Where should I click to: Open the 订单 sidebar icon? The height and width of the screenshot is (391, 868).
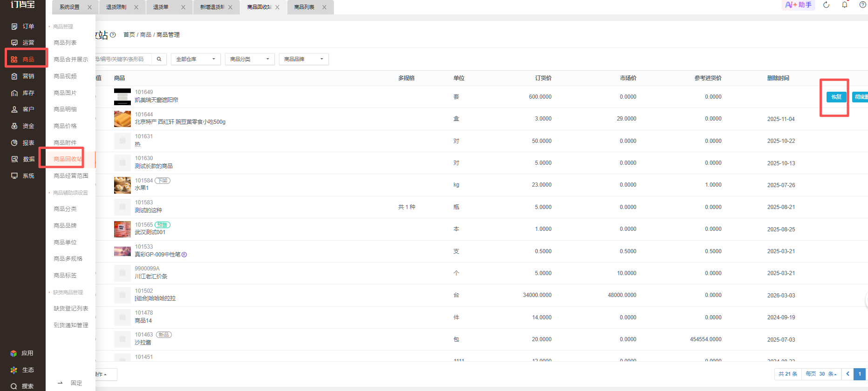coord(14,27)
